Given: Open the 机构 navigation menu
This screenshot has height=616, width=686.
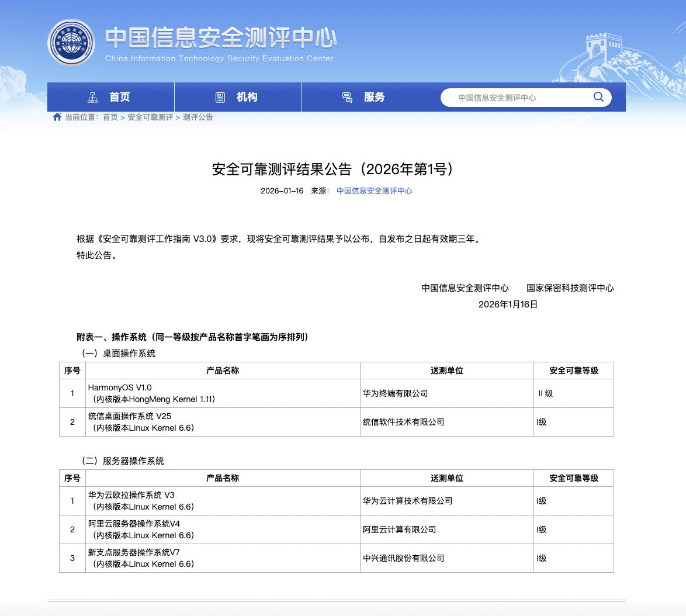Looking at the screenshot, I should point(247,97).
